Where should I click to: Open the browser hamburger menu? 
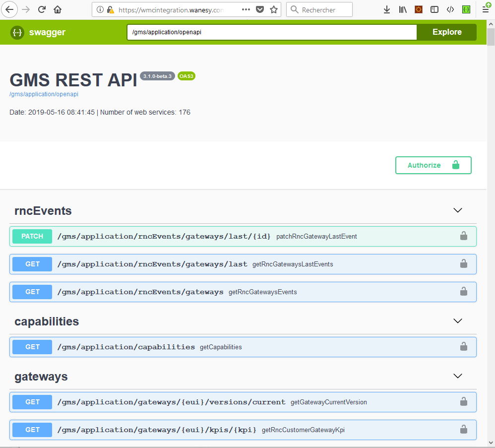(x=486, y=9)
